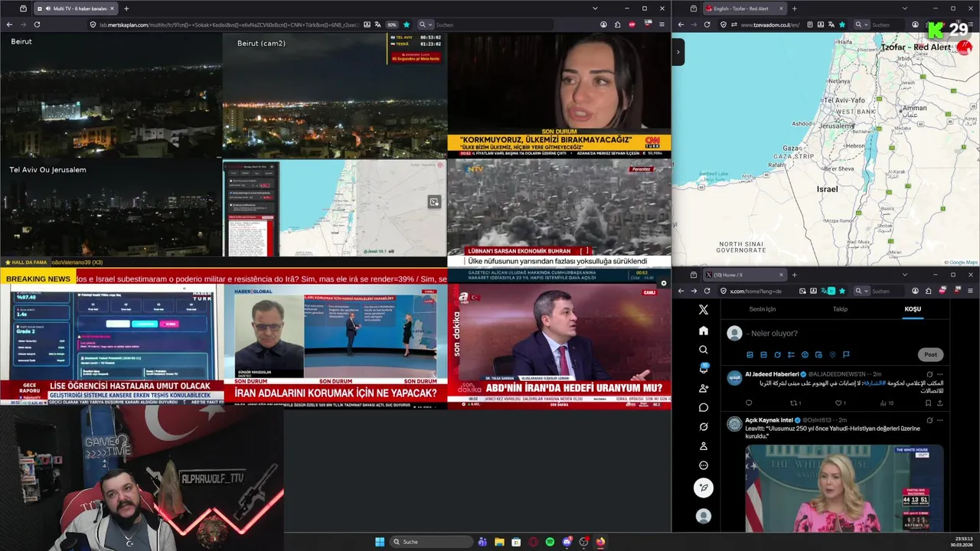Like the Al Jadeed Haberleri post
The width and height of the screenshot is (980, 551).
pos(840,403)
